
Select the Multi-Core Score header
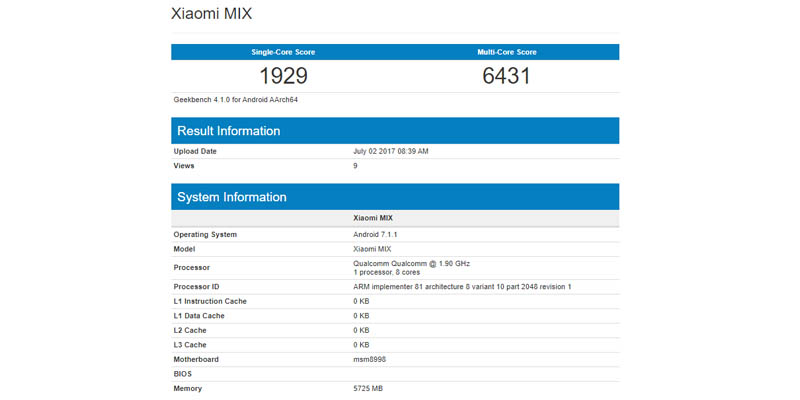click(507, 52)
